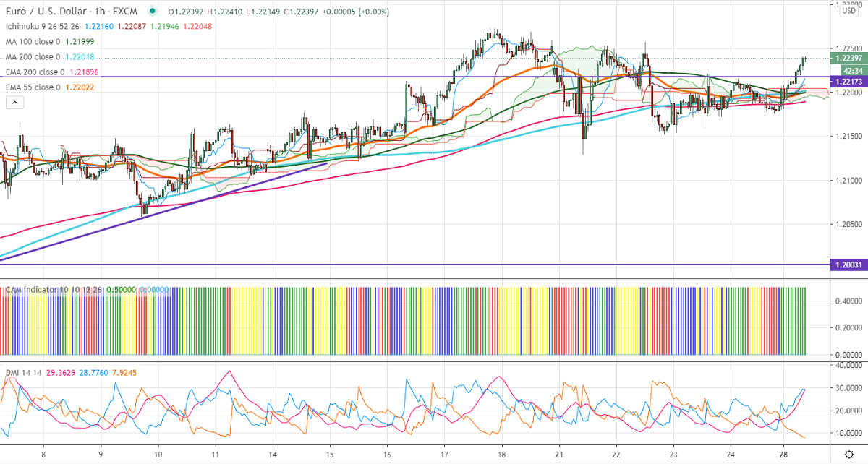
Task: Open chart settings gear at bottom right
Action: pos(848,455)
